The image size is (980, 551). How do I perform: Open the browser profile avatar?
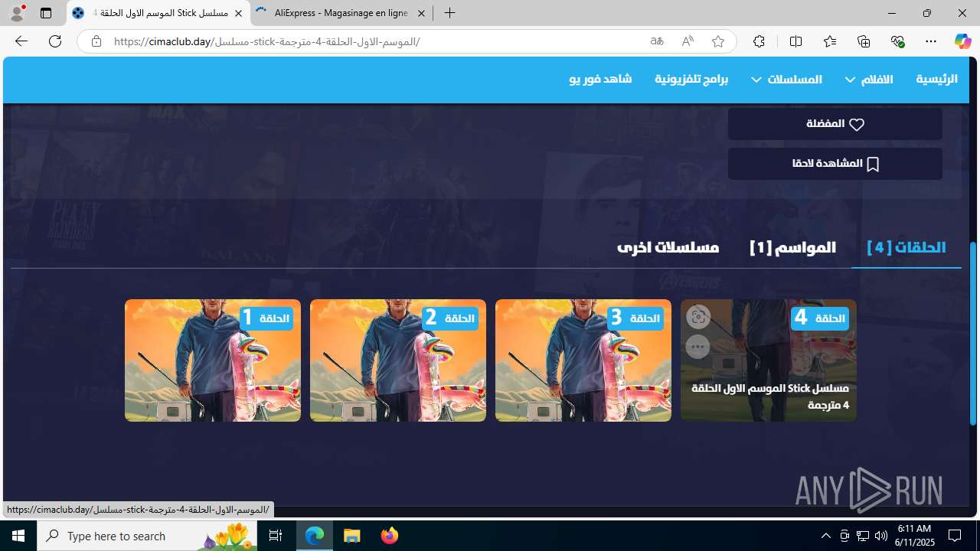16,13
